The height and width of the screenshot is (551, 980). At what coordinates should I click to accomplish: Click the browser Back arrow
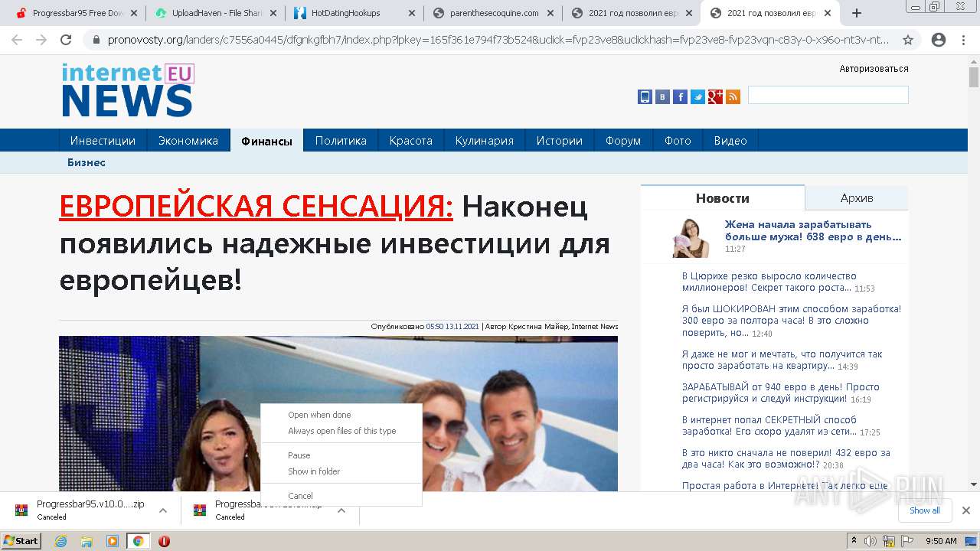pyautogui.click(x=17, y=40)
